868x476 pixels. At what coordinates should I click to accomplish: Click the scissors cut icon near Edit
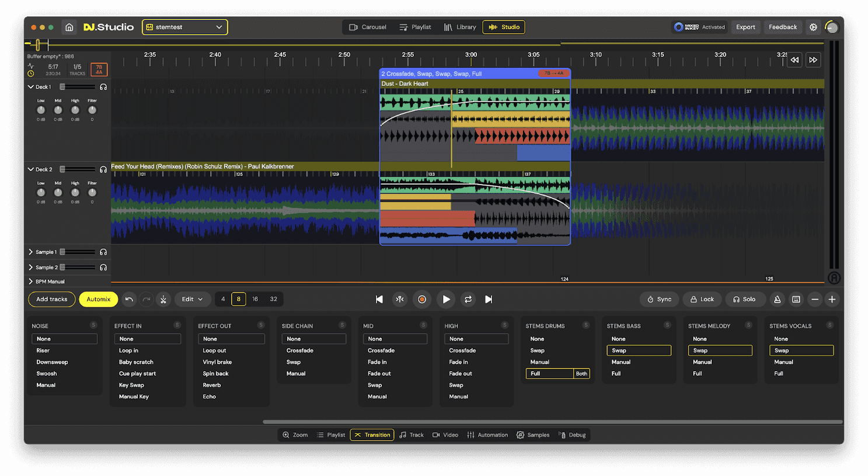(163, 299)
